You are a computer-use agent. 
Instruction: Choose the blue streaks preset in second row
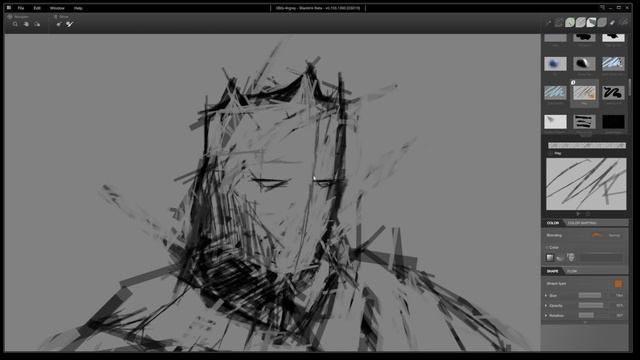[613, 64]
